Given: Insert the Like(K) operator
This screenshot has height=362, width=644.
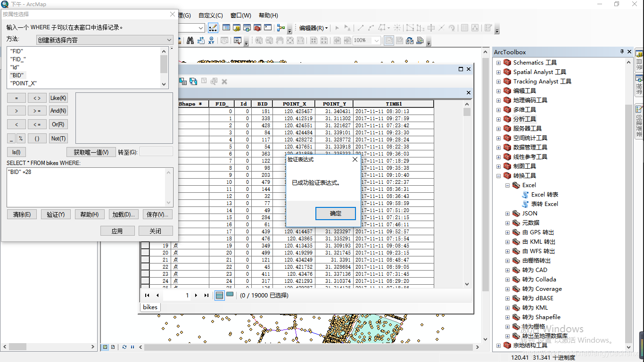Looking at the screenshot, I should coord(58,98).
